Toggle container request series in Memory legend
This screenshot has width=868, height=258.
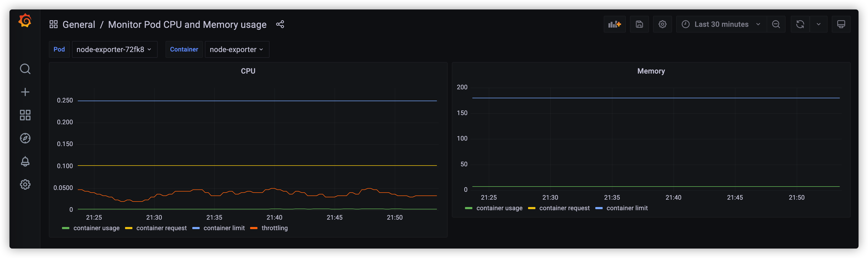(564, 208)
